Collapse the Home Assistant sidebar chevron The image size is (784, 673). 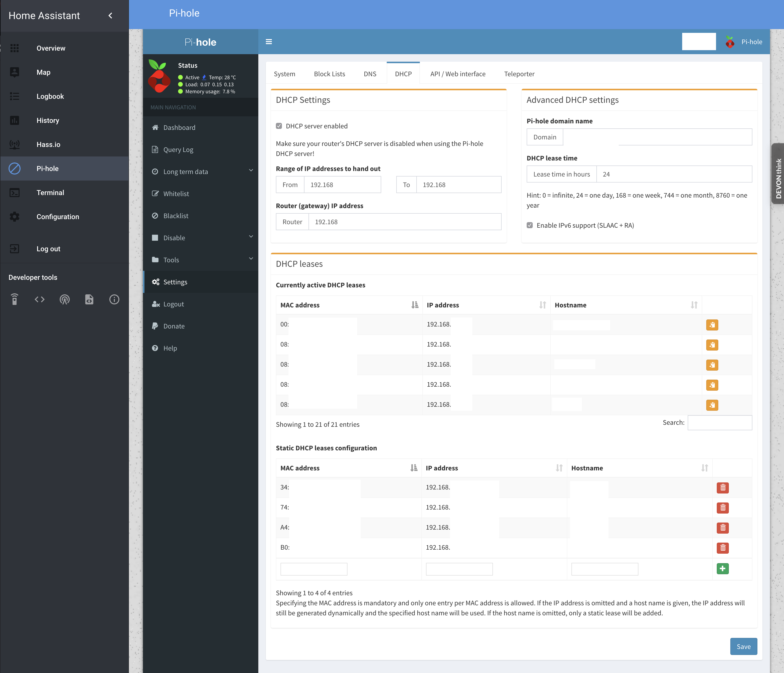(x=111, y=16)
